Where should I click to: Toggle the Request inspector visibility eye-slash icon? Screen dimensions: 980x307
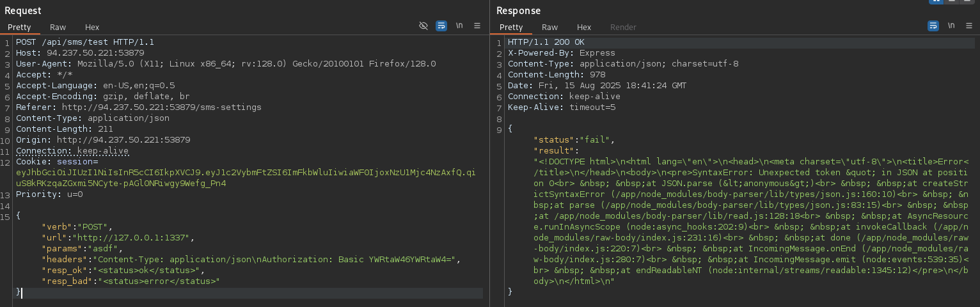(x=423, y=26)
